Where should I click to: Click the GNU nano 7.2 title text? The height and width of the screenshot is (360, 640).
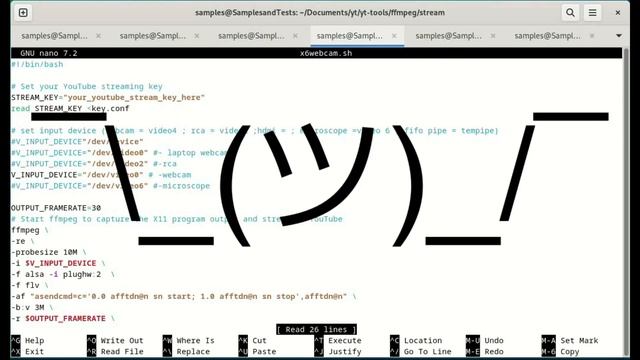click(49, 53)
